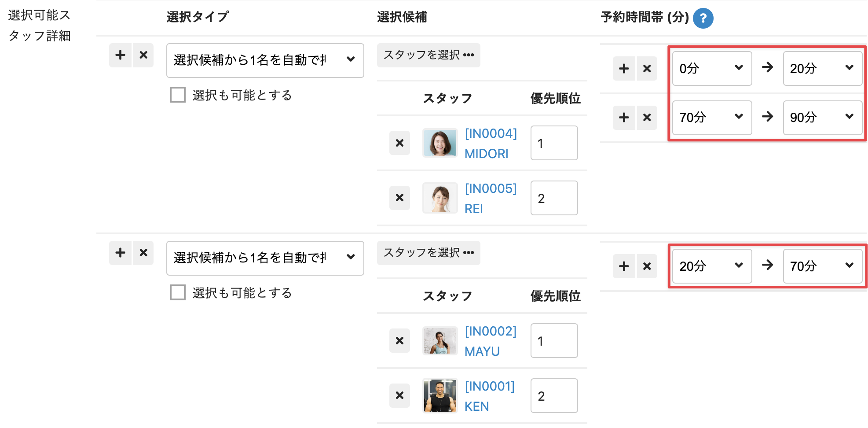Remove MAYU from staff candidates
This screenshot has width=868, height=428.
point(399,341)
